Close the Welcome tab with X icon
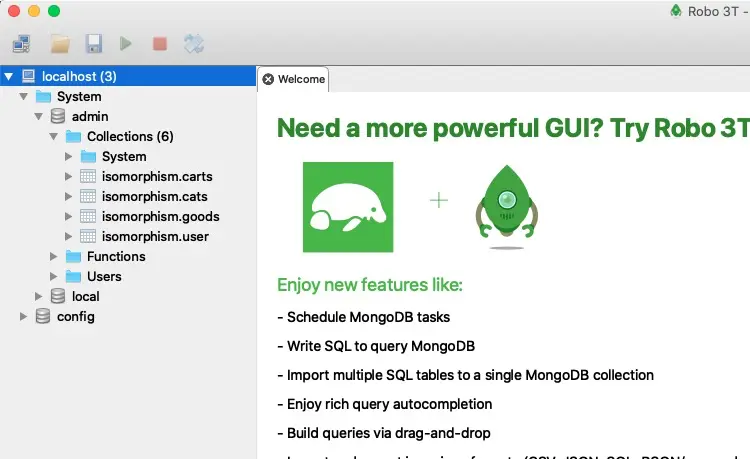The width and height of the screenshot is (750, 459). [268, 79]
